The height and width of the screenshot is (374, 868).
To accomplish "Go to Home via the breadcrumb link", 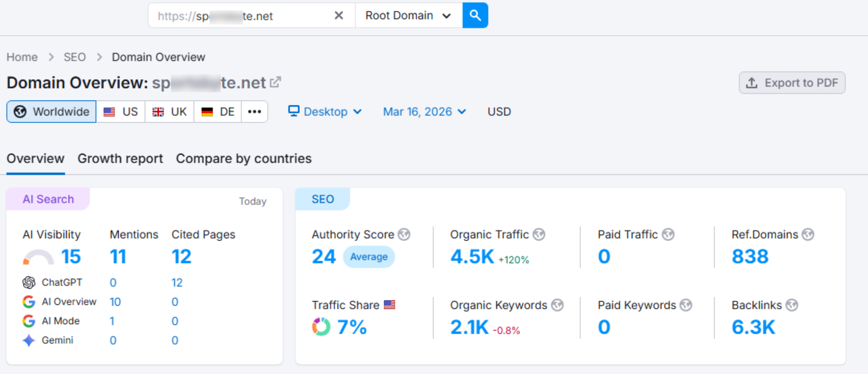I will pyautogui.click(x=22, y=57).
